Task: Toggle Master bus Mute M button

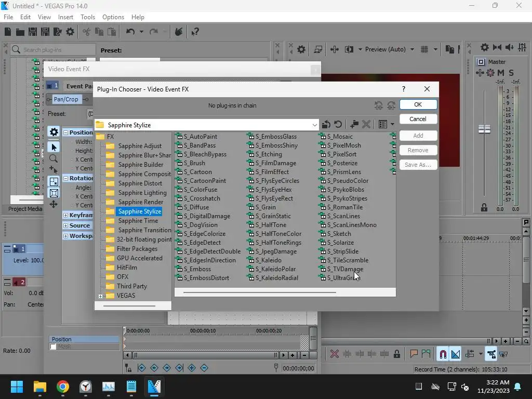Action: (x=501, y=73)
